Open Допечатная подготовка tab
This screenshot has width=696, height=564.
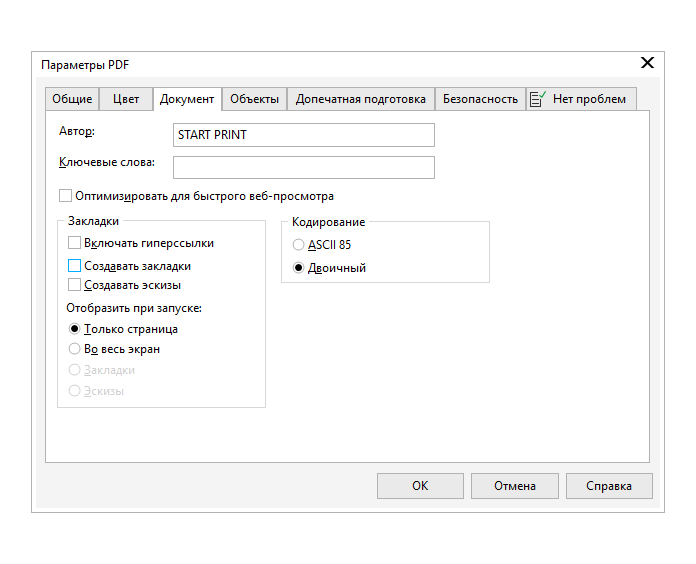361,99
